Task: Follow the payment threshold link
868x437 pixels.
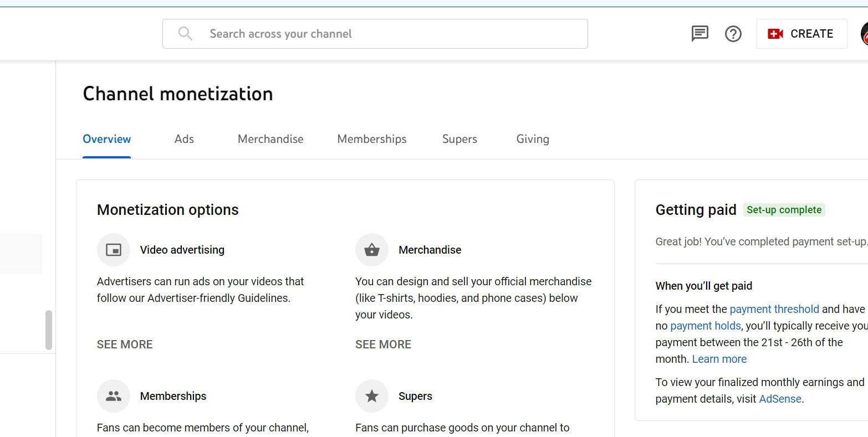Action: point(774,309)
